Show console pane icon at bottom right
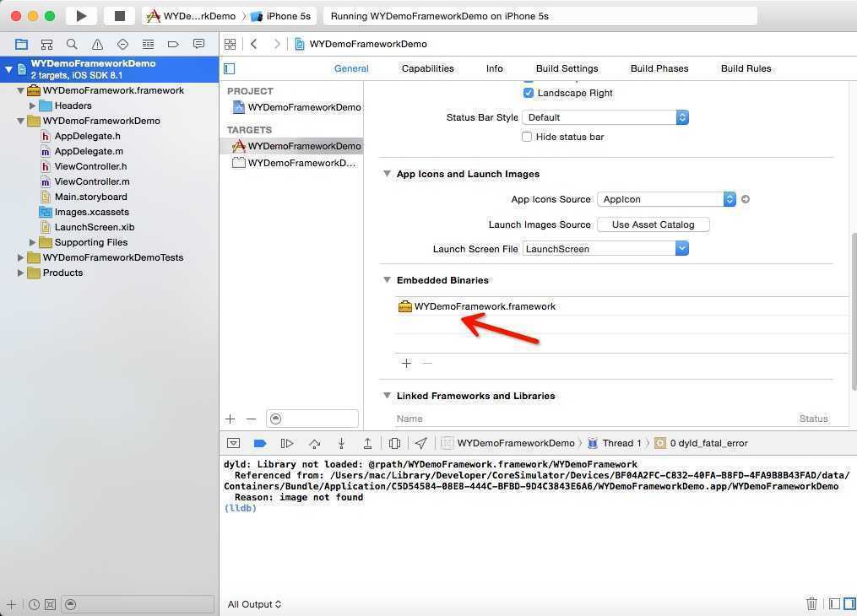 (x=849, y=603)
